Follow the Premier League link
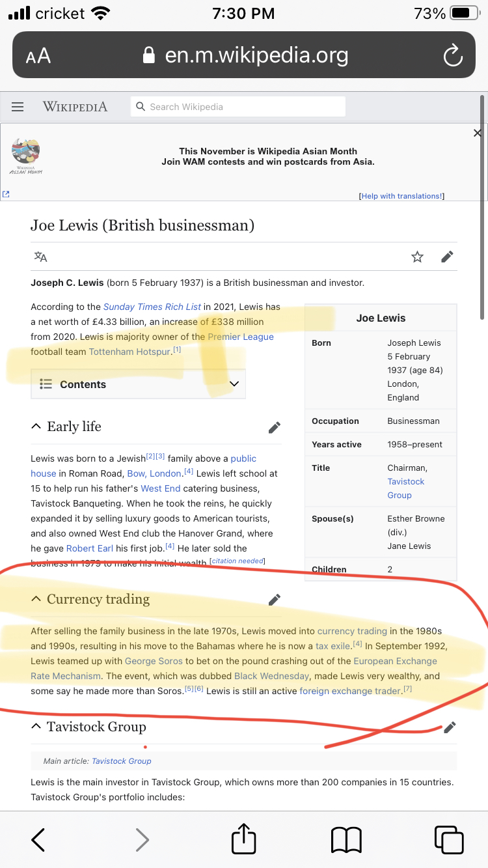 (241, 337)
